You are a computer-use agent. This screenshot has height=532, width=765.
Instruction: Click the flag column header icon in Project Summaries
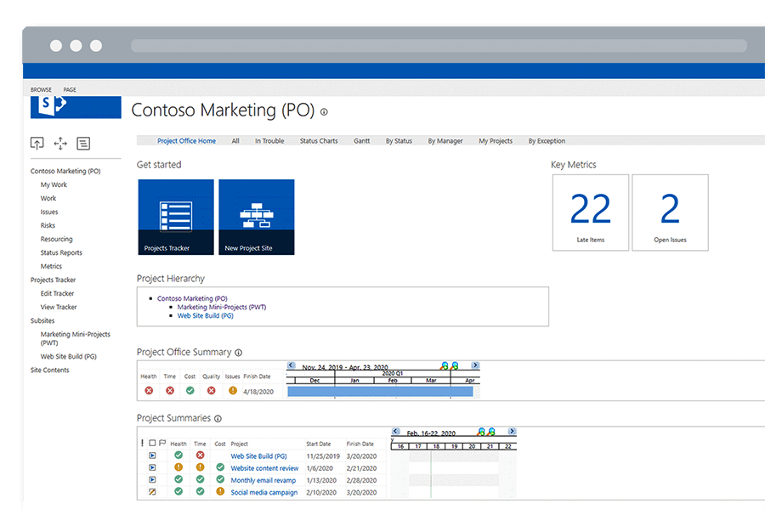click(x=162, y=443)
